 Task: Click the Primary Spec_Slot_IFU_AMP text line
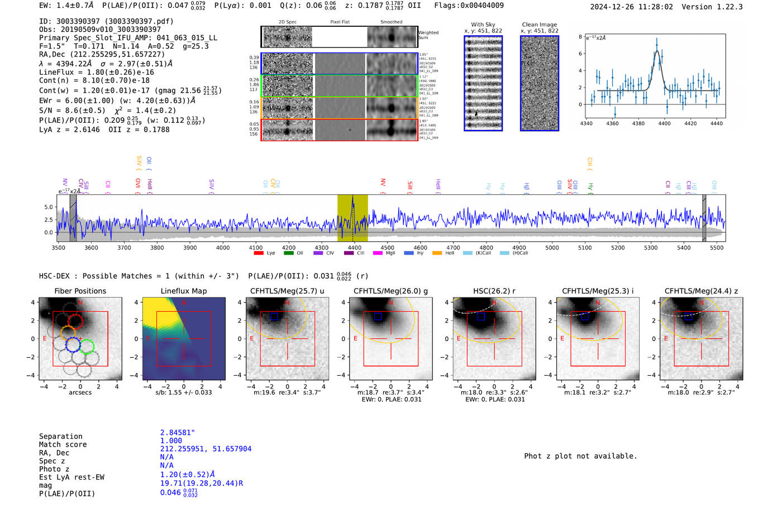click(x=128, y=38)
